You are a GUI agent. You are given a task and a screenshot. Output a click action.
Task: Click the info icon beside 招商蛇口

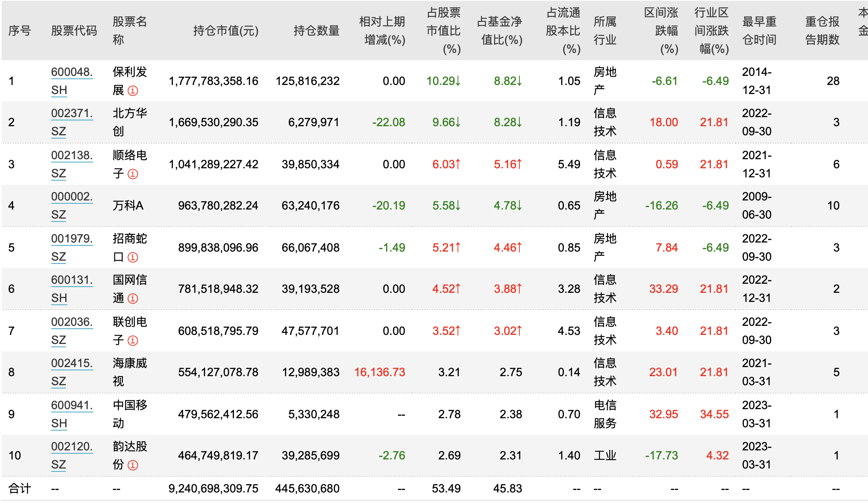click(133, 257)
